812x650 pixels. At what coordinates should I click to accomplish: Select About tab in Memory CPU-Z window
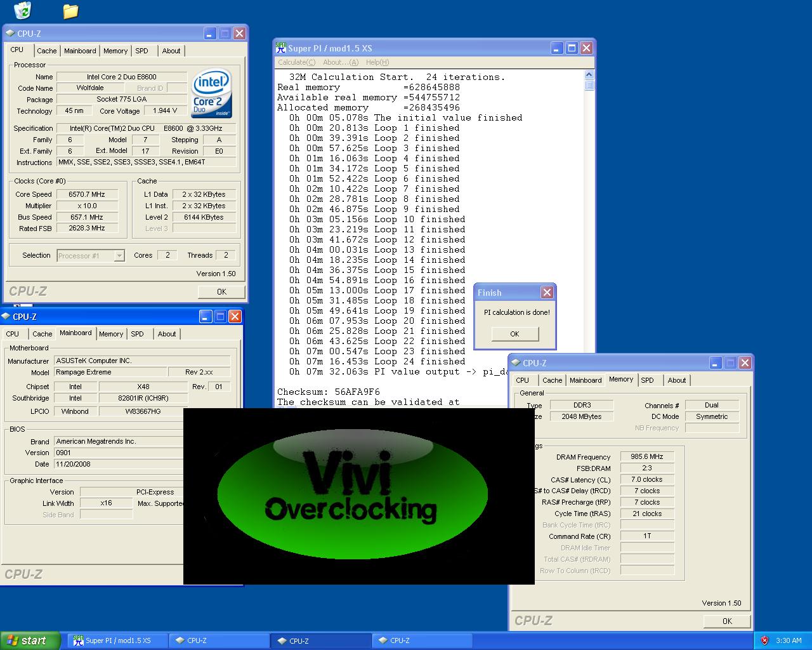[677, 380]
